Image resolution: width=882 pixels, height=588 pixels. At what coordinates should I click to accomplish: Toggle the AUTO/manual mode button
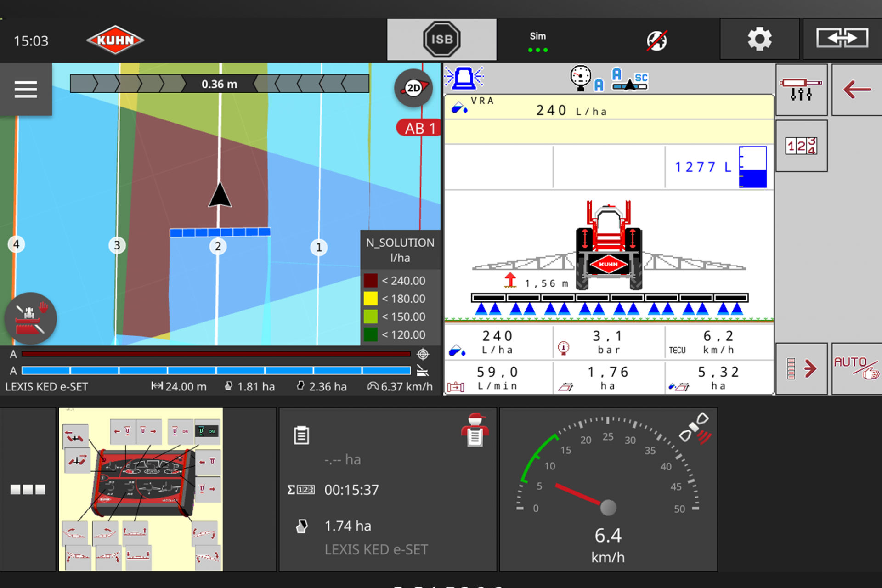[x=856, y=368]
